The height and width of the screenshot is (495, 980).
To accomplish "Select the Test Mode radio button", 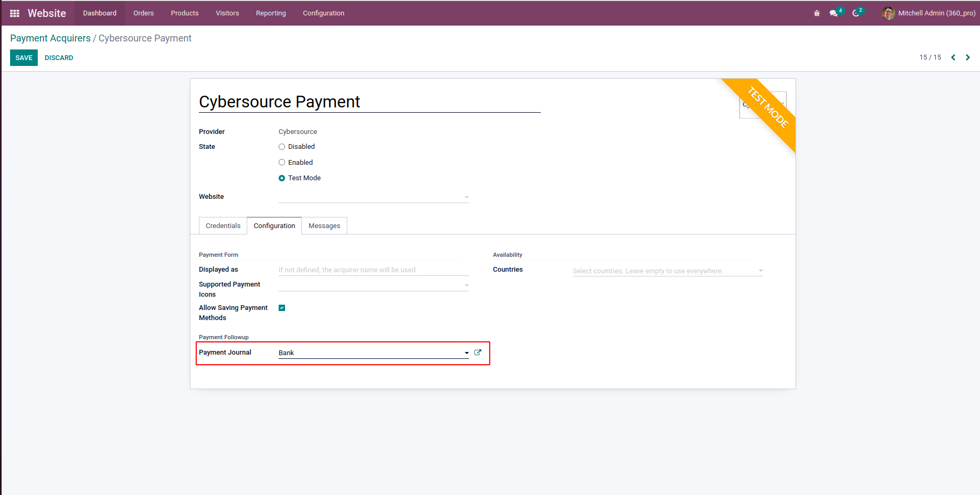I will pos(282,178).
